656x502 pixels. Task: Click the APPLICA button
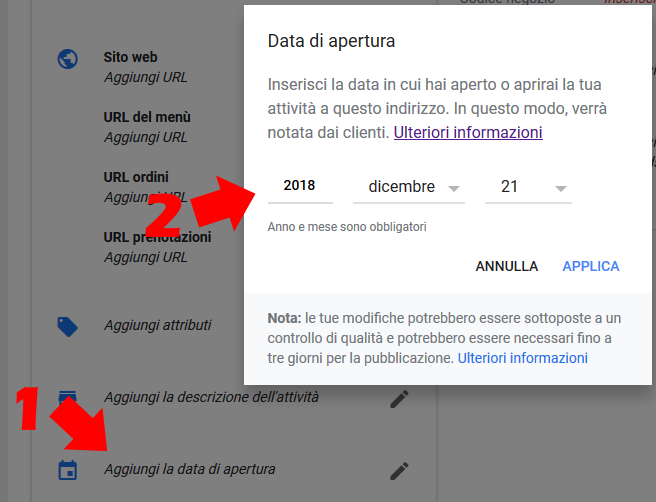590,266
